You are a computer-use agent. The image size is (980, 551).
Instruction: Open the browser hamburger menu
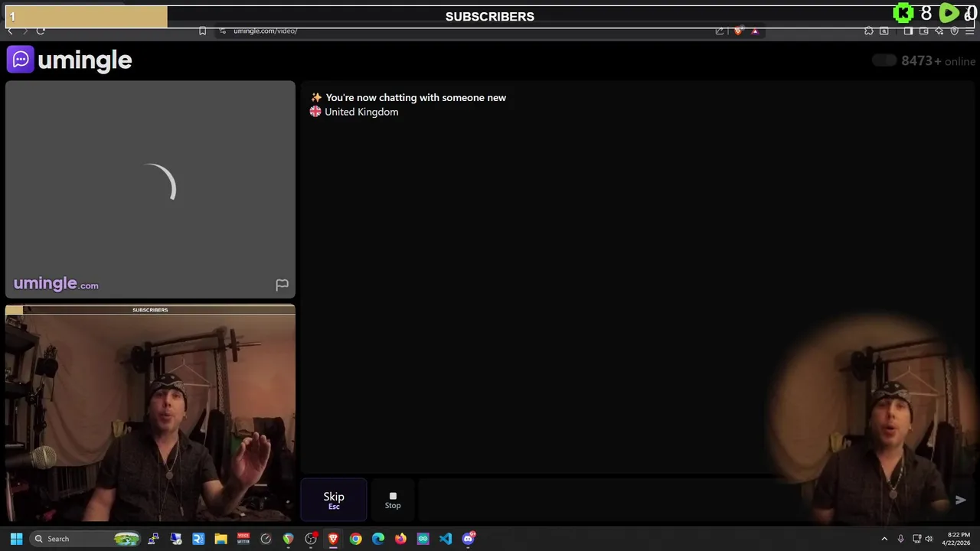point(969,31)
